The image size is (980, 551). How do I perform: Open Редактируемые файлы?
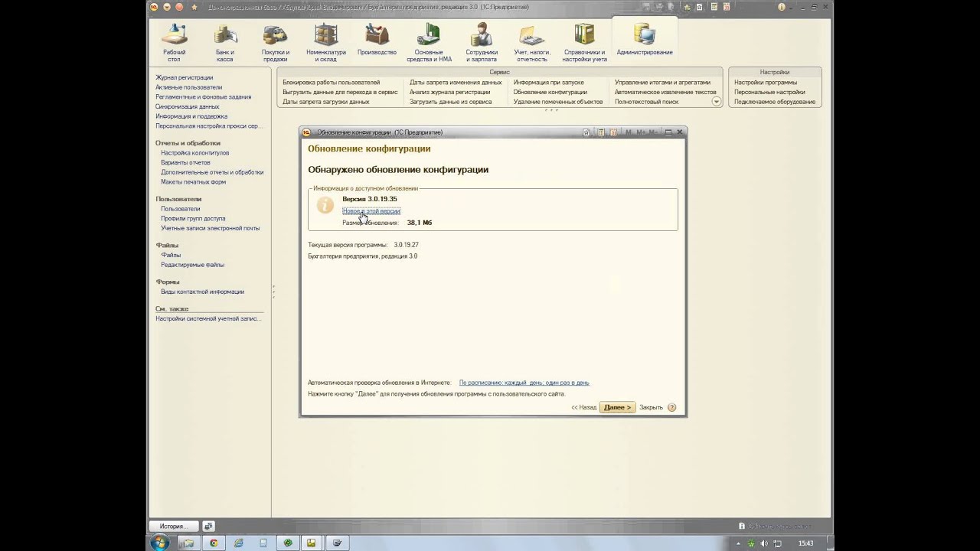(x=192, y=265)
